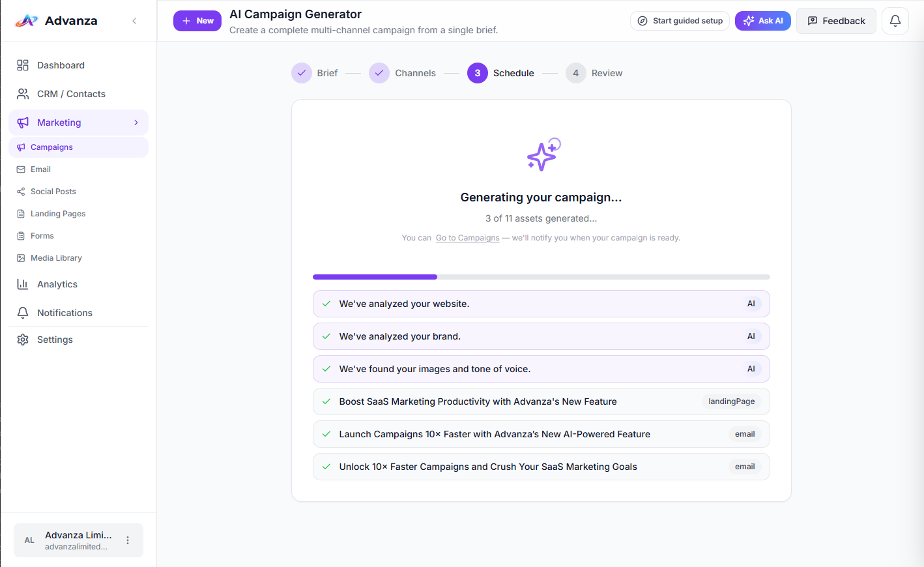This screenshot has height=567, width=924.
Task: Click '3 of 11 assets generated...' text
Action: [541, 218]
